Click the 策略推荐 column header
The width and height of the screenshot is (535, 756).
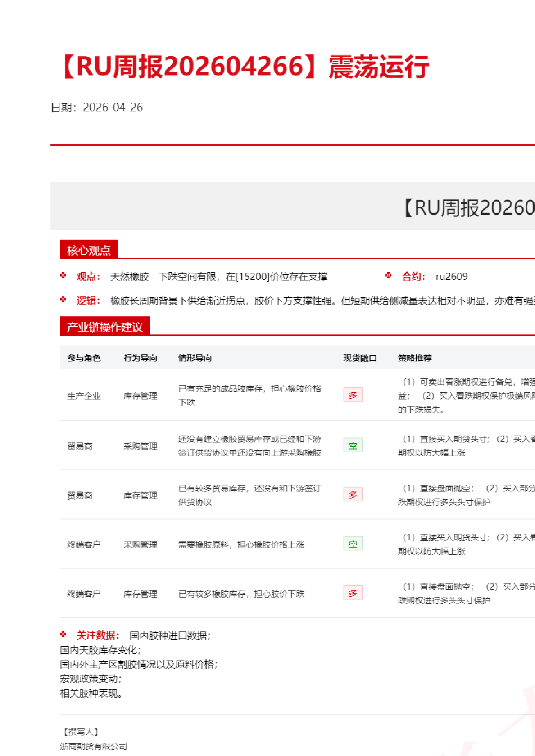[x=415, y=358]
